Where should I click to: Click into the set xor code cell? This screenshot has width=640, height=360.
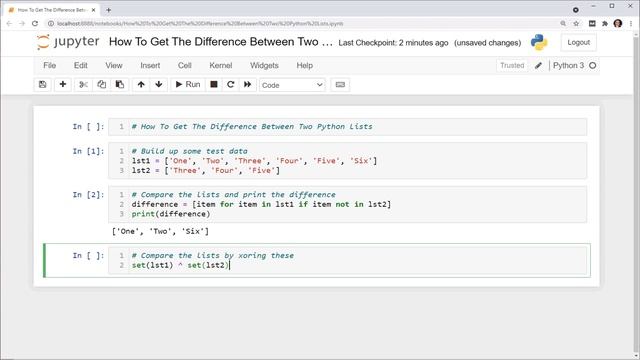click(347, 260)
